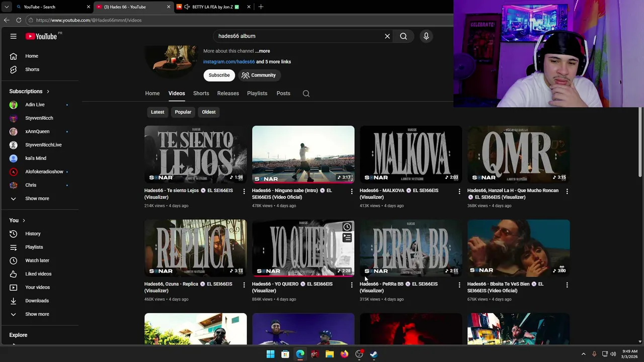Open the Windows Start menu

coord(271,354)
